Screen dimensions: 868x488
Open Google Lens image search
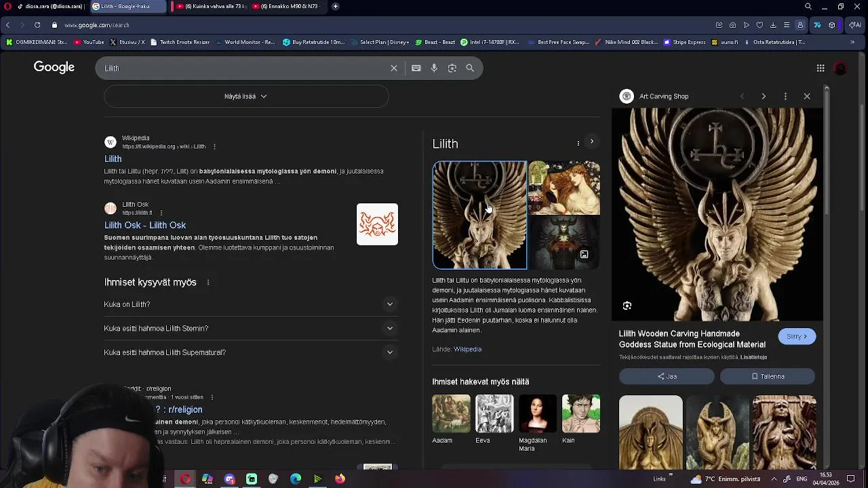pos(452,68)
